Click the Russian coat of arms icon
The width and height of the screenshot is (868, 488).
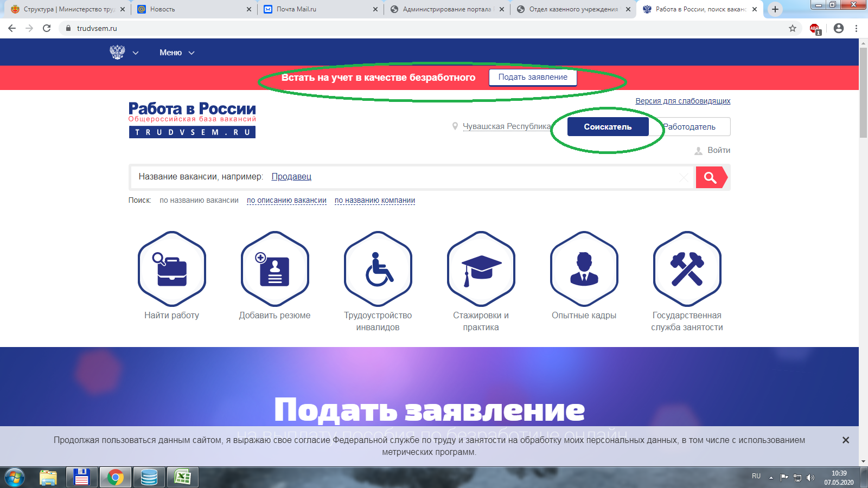click(117, 53)
